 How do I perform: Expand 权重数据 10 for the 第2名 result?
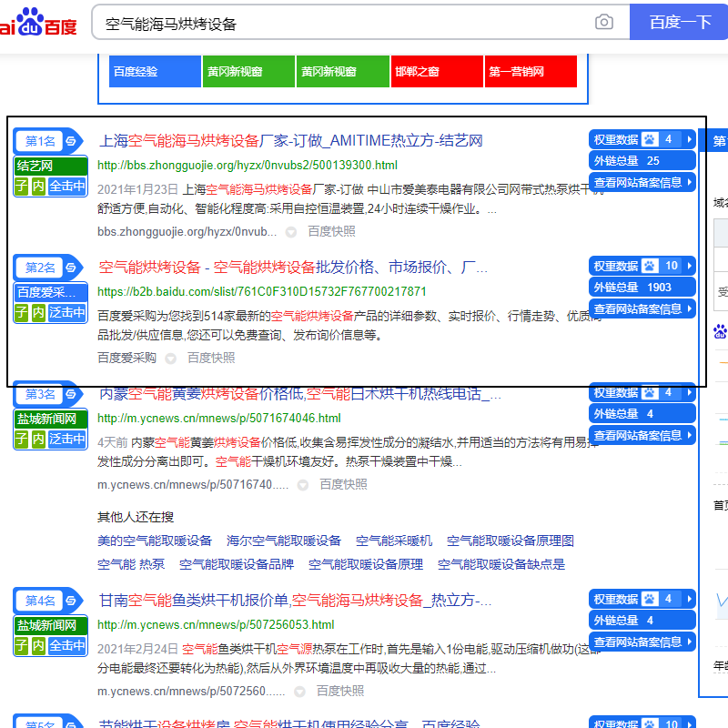642,266
